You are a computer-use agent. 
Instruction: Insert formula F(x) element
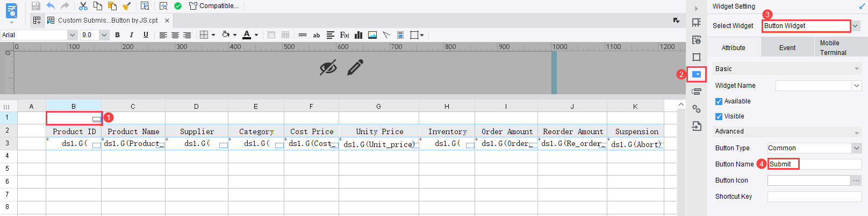coord(345,35)
